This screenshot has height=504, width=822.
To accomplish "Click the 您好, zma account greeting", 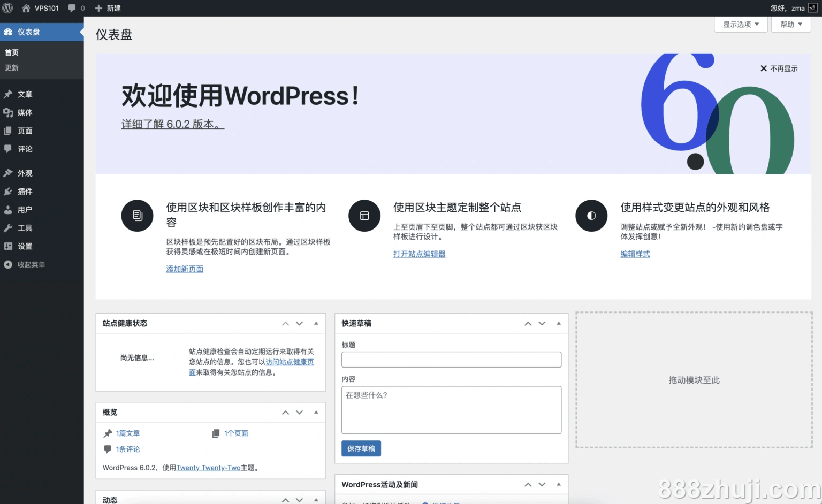I will (x=788, y=8).
